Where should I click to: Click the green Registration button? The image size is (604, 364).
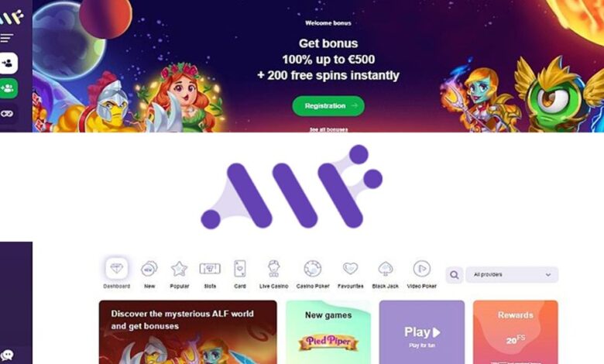[328, 106]
